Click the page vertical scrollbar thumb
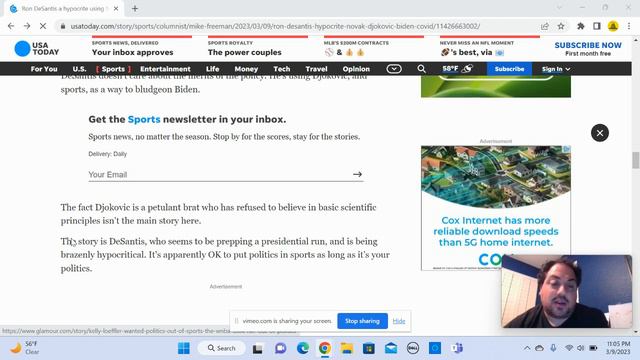This screenshot has height=360, width=640. 636,160
